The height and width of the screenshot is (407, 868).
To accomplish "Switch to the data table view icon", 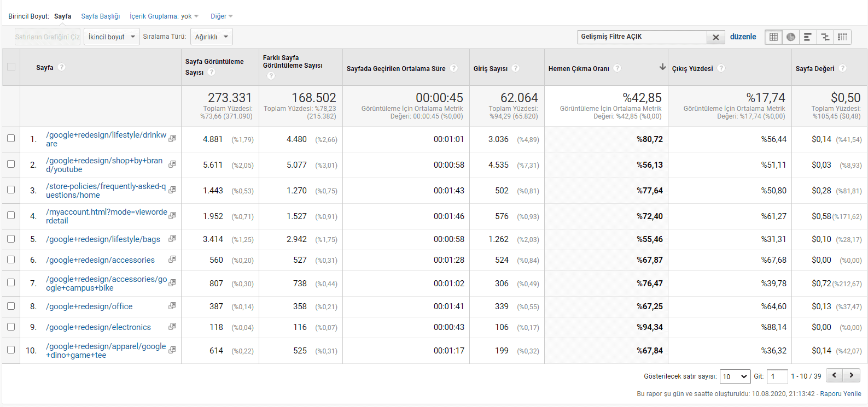I will click(x=773, y=37).
